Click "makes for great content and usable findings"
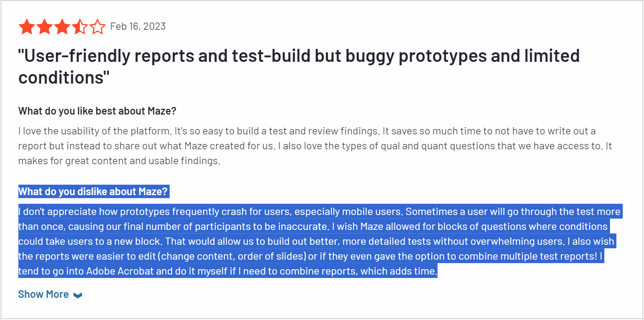 pyautogui.click(x=119, y=161)
